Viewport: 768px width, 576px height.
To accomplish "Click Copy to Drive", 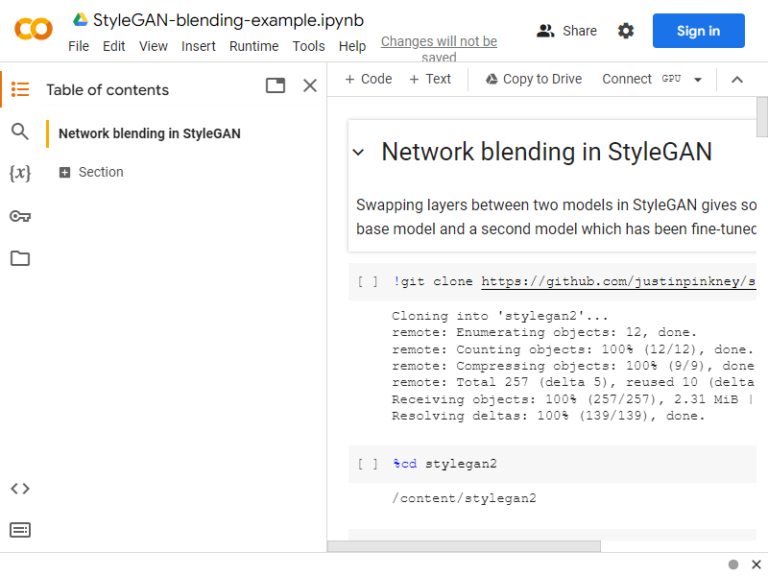I will [x=533, y=79].
